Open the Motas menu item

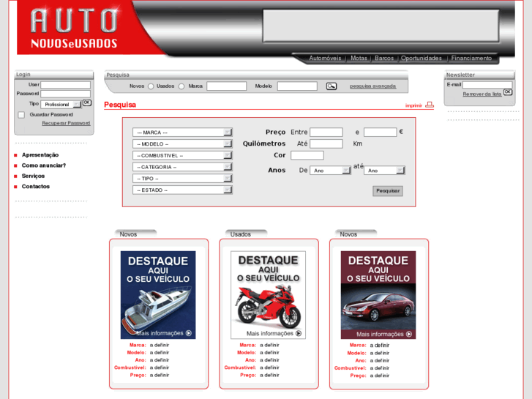pos(359,58)
